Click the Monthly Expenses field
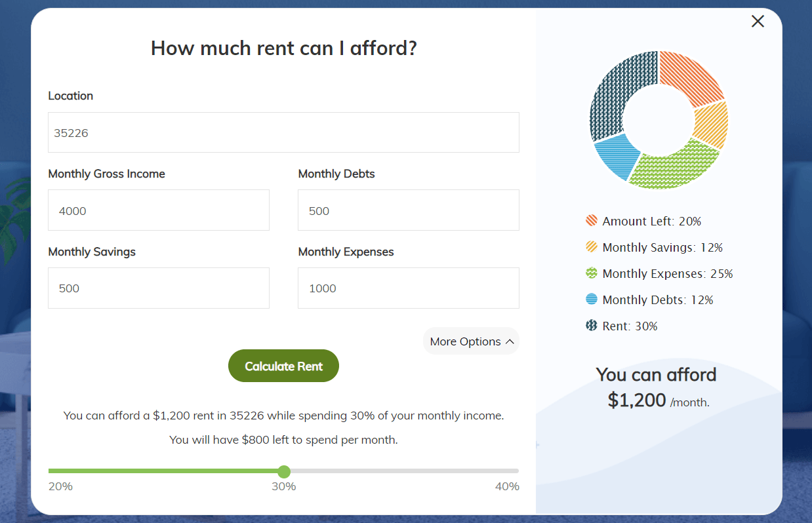 click(408, 288)
